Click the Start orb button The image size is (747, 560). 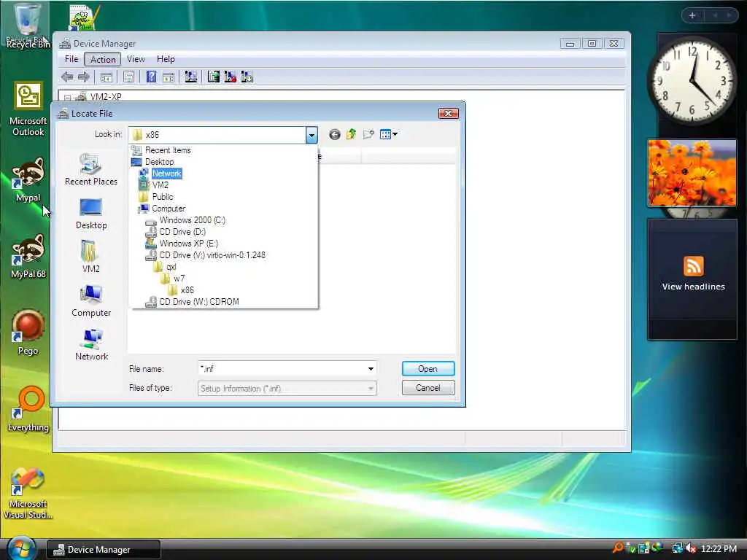click(x=21, y=548)
